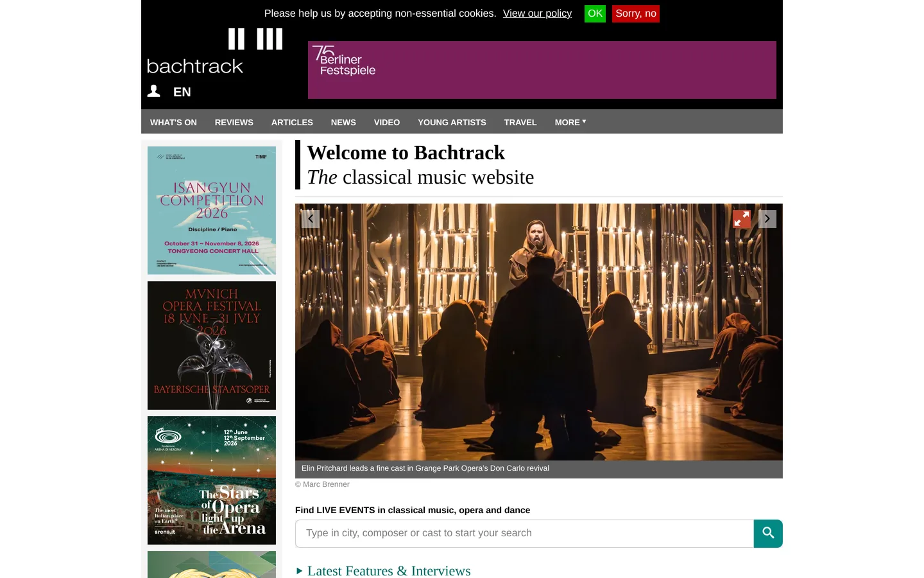Go to the Reviews section
Viewport: 924px width, 578px height.
click(234, 122)
